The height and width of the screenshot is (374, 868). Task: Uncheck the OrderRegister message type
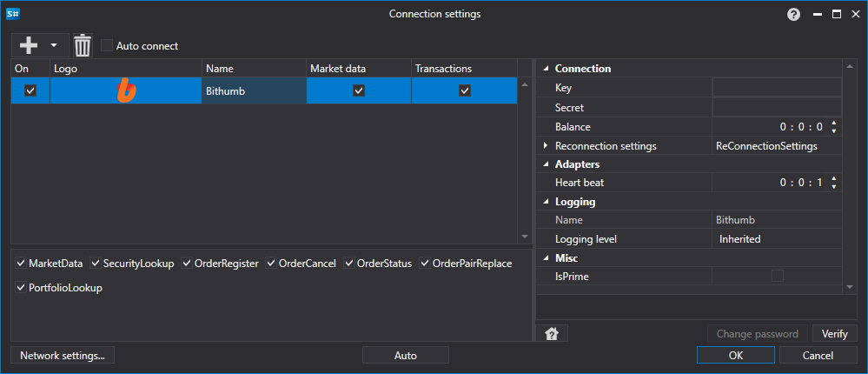(x=187, y=264)
